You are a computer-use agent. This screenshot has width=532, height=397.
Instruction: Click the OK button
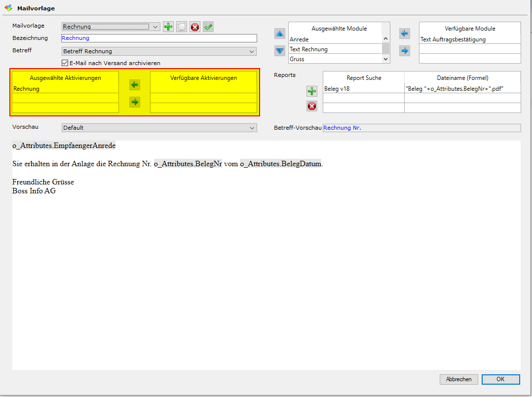(x=500, y=379)
